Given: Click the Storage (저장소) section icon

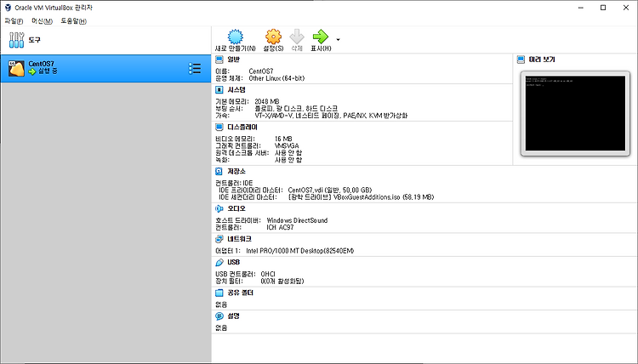Looking at the screenshot, I should [x=219, y=171].
